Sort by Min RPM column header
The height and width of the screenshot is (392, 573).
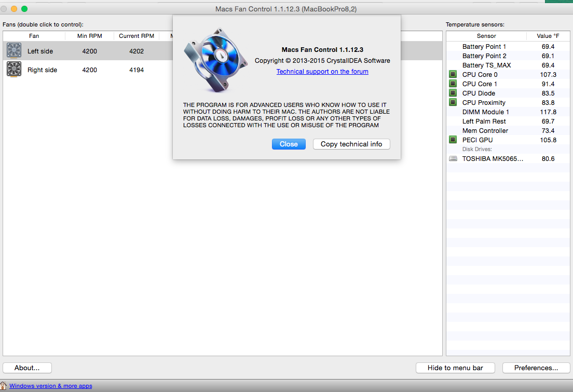89,36
